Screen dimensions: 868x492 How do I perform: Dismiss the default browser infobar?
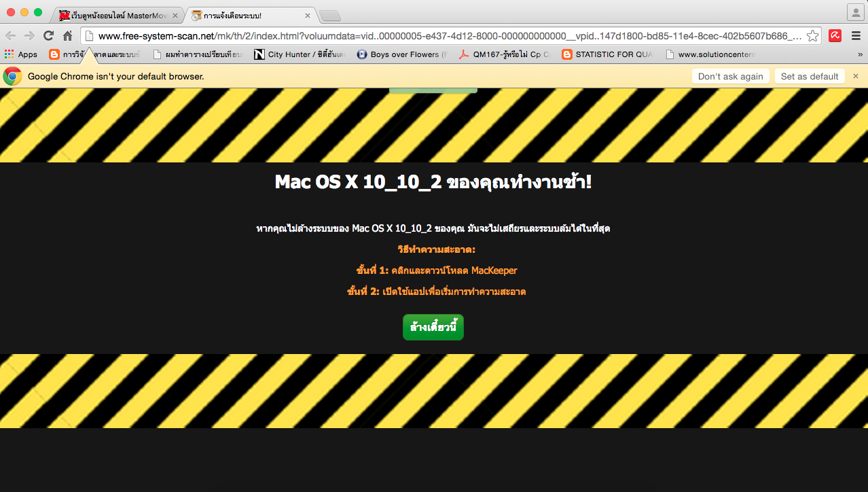click(856, 76)
